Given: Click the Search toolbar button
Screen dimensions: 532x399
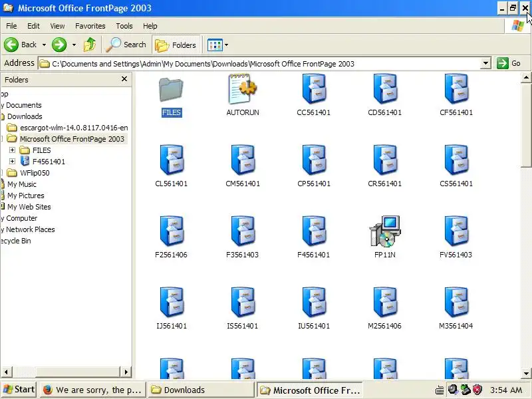Looking at the screenshot, I should [126, 45].
